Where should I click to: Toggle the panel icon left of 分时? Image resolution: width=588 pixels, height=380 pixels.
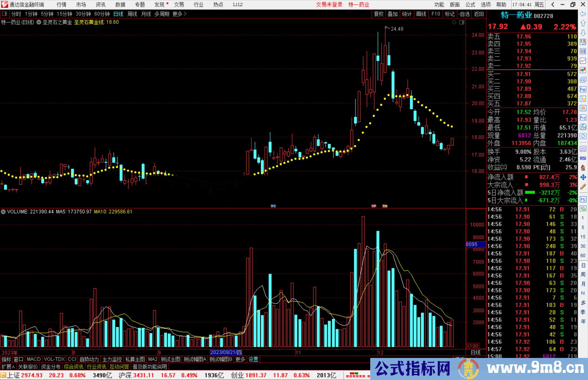(4, 14)
